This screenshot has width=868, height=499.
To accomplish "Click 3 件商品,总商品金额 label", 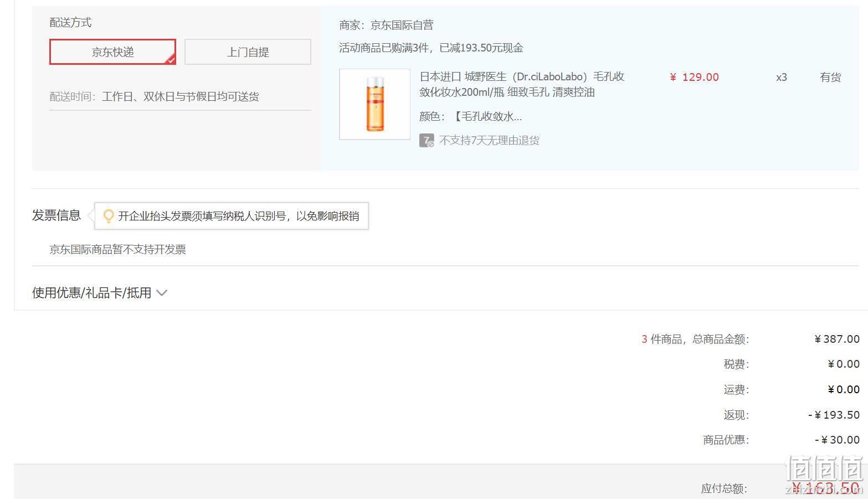I will (x=695, y=339).
